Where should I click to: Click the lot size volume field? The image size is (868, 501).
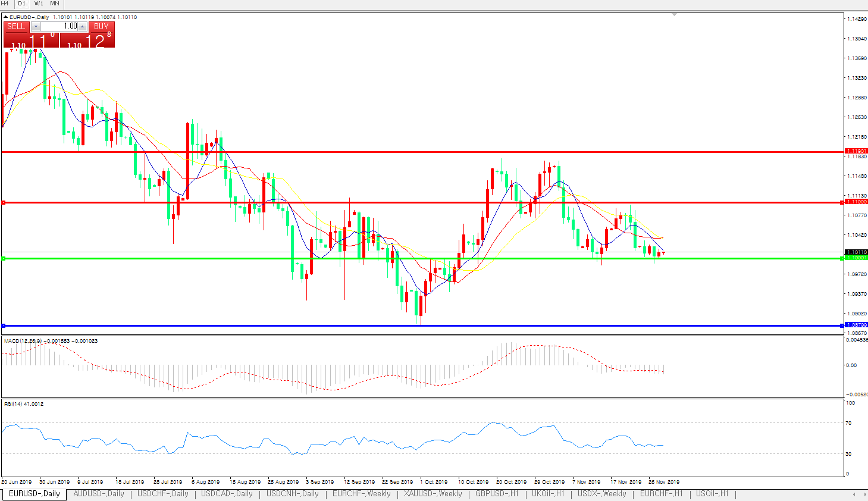tap(59, 26)
